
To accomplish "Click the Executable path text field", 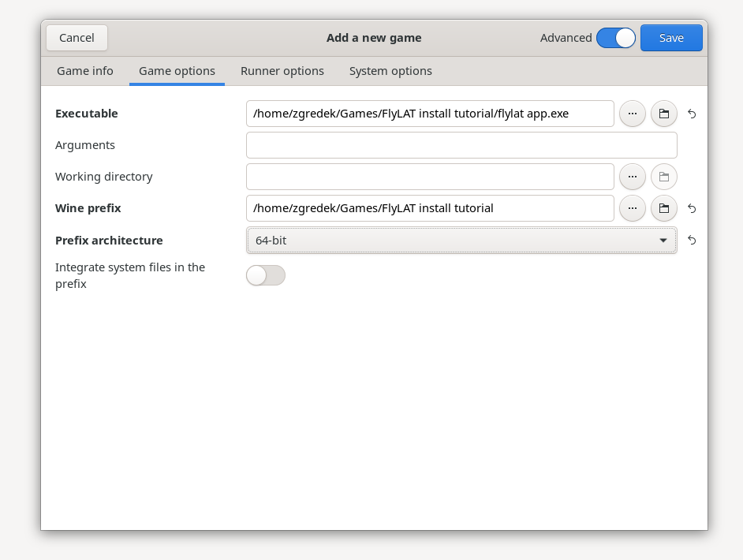I will [x=430, y=114].
